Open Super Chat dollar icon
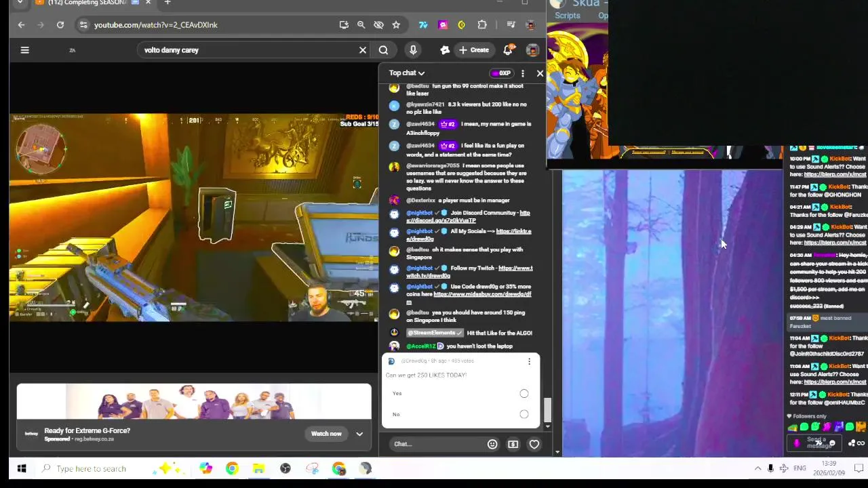Screen dimensions: 868x488 coord(513,445)
